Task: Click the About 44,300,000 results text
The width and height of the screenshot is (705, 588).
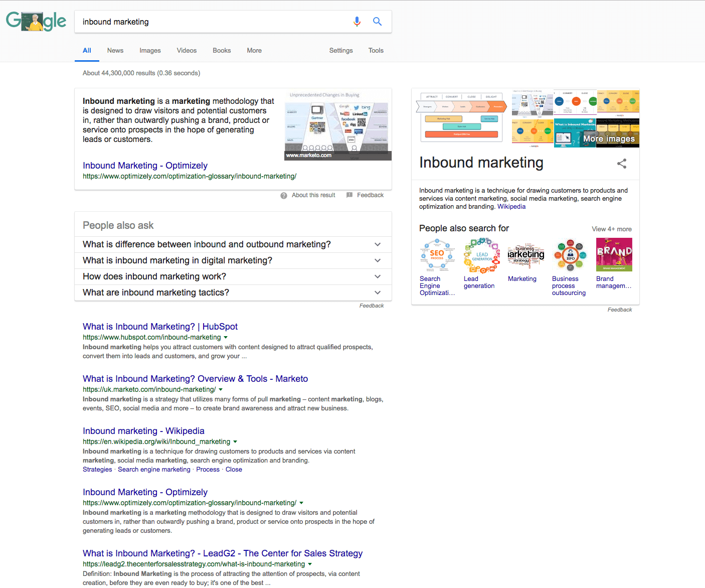Action: [141, 73]
